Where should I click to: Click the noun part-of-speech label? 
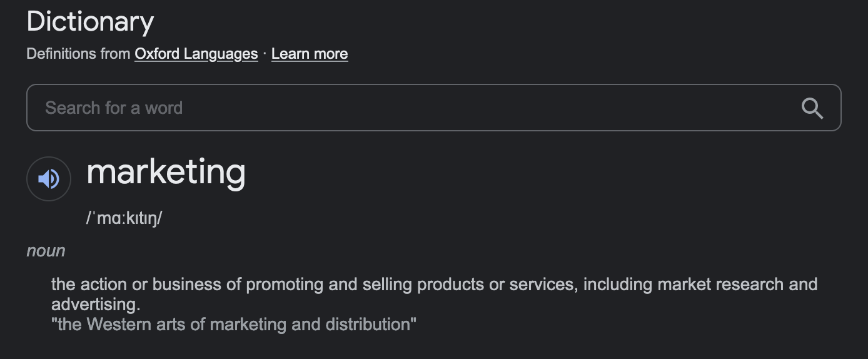tap(46, 251)
